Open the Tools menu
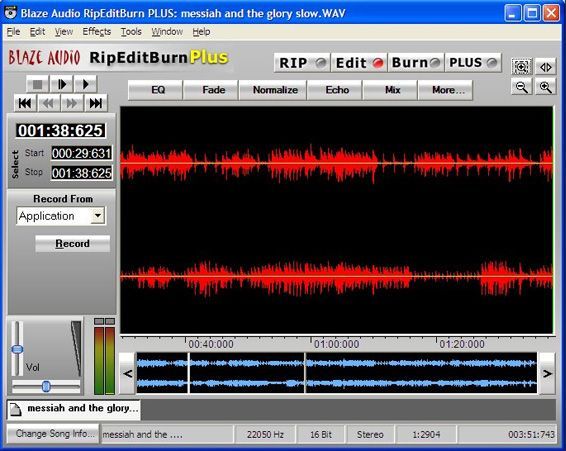Screen dimensions: 566x451 point(131,32)
